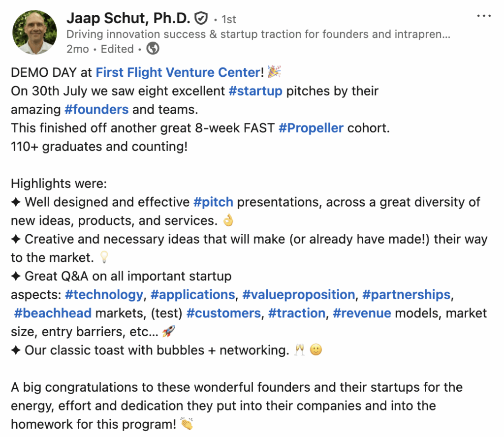The width and height of the screenshot is (504, 437).
Task: Open the three-dot post options menu
Action: (484, 16)
